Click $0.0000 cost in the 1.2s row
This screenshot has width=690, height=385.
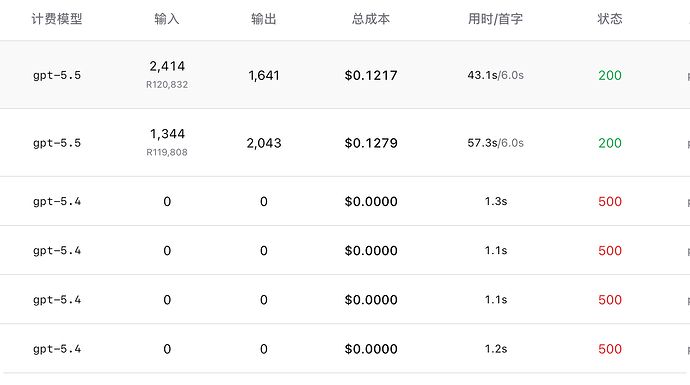[371, 349]
